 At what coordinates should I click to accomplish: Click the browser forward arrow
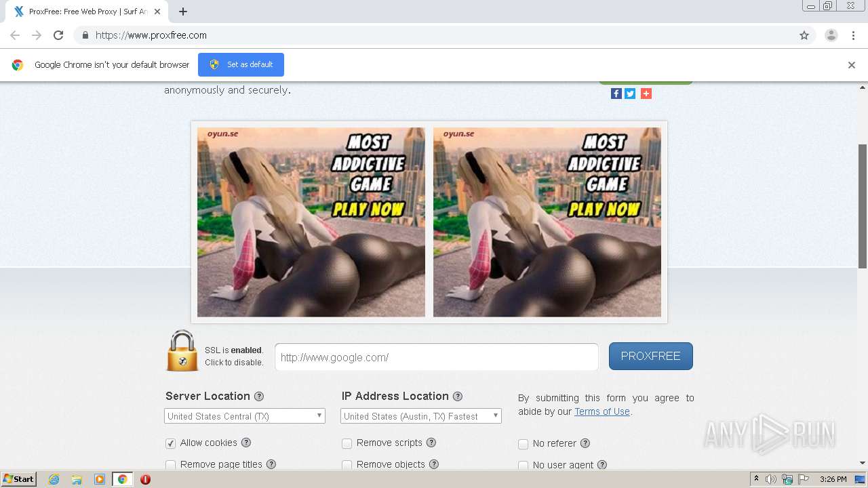(x=37, y=35)
